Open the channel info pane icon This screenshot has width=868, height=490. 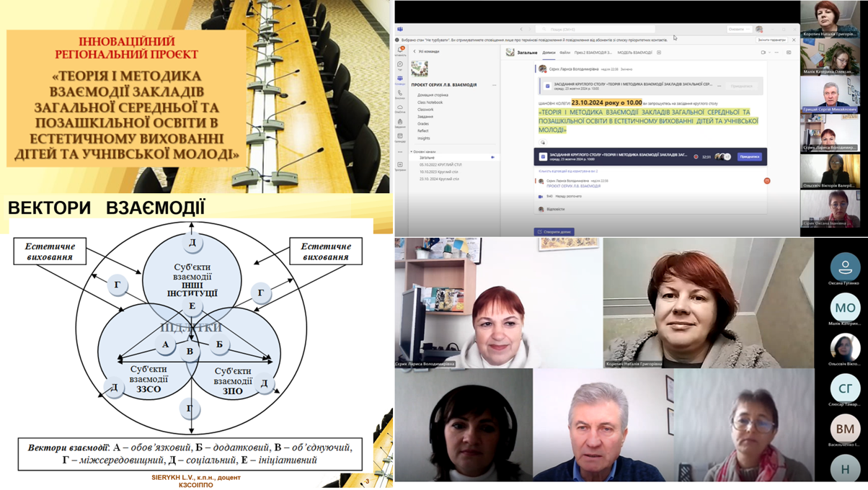click(x=789, y=53)
